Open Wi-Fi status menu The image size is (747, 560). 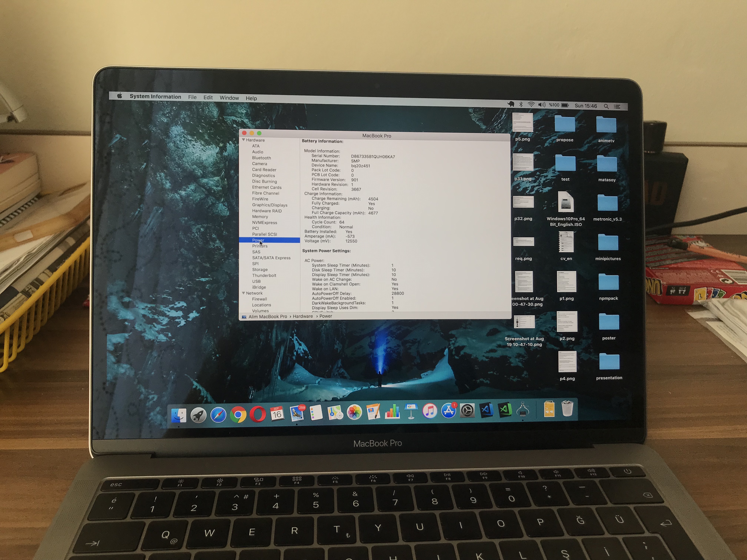(x=531, y=105)
